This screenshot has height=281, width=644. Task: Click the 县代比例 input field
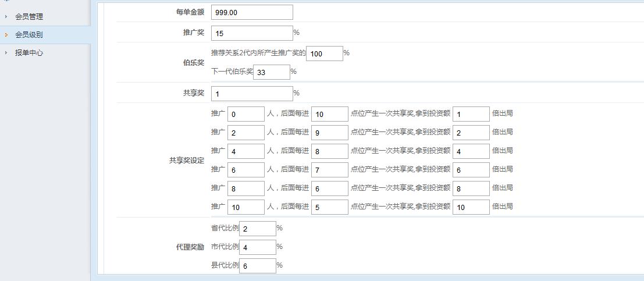[257, 266]
